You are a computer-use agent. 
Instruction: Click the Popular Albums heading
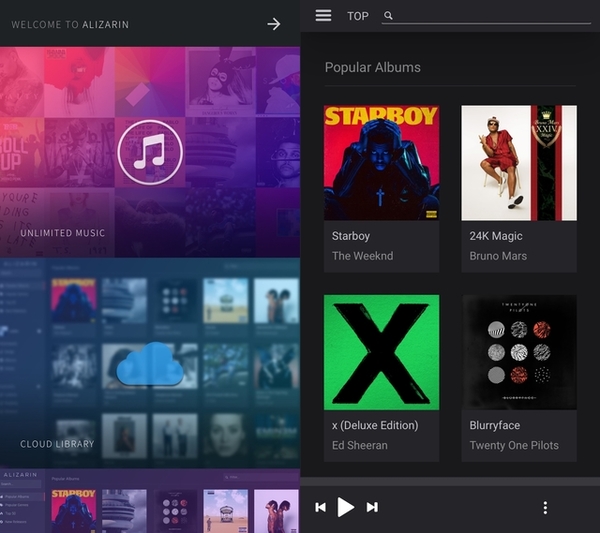373,67
